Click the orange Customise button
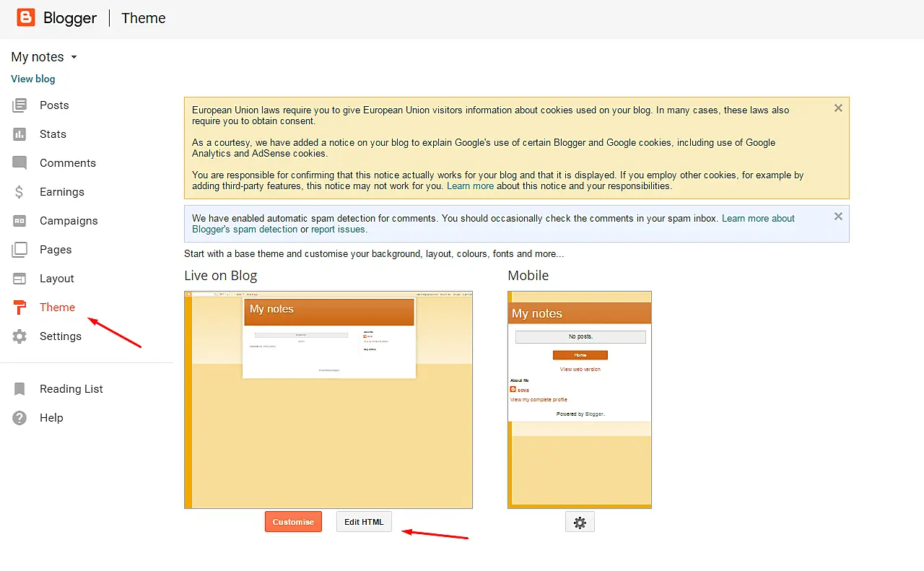The width and height of the screenshot is (924, 571). 293,522
